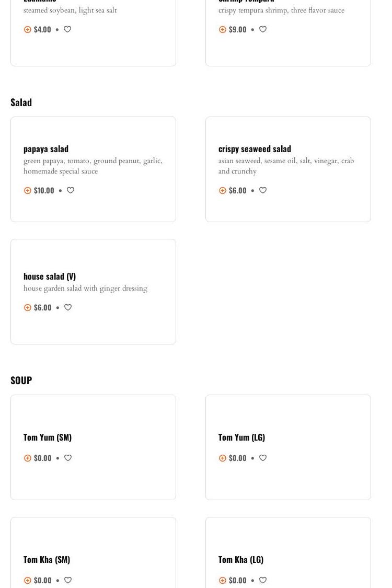
Task: Favorite the crispy seaweed salad
Action: pos(263,191)
